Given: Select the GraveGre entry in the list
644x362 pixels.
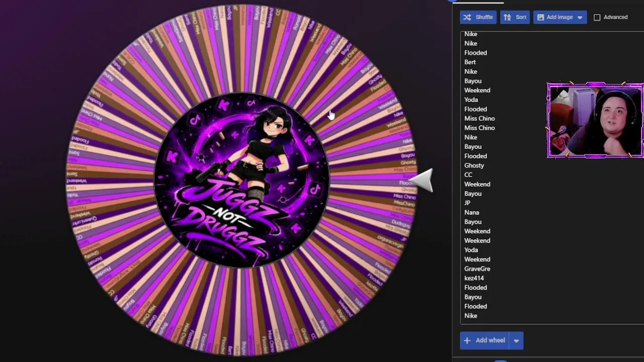Looking at the screenshot, I should (x=477, y=269).
